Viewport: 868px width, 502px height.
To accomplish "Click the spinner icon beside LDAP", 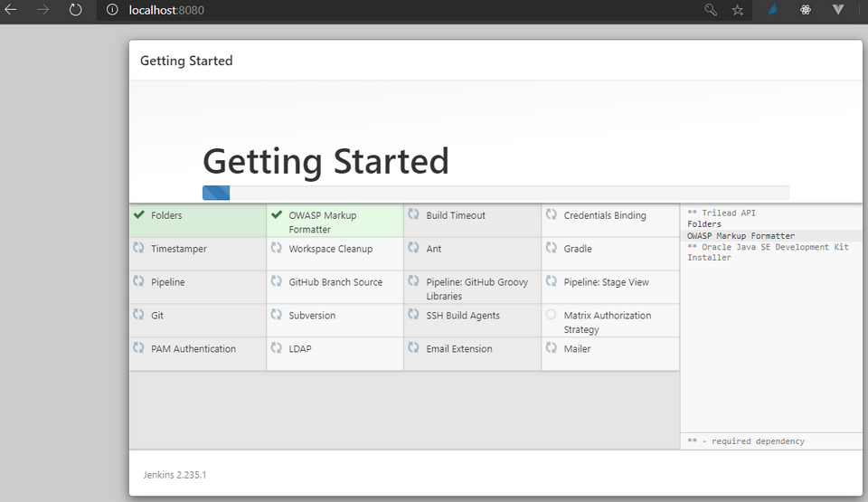I will (277, 346).
